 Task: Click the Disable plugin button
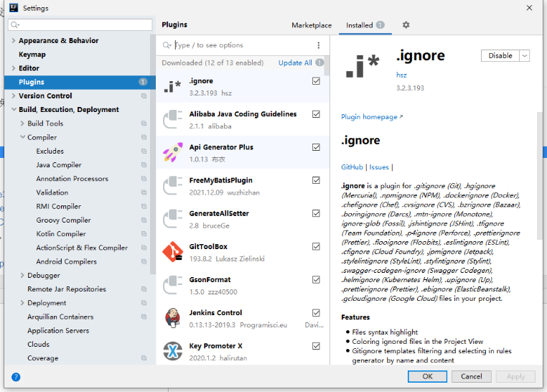[500, 56]
